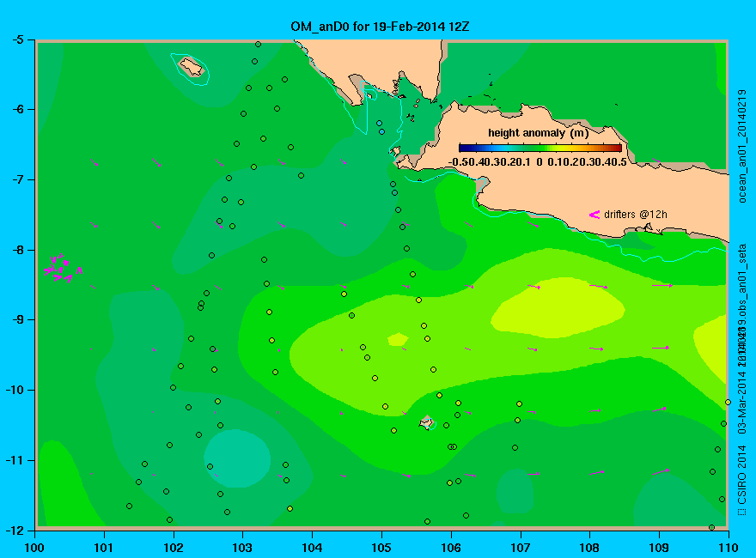Click the small yellow-green patch near 105.2E, 9.3S

pos(398,339)
